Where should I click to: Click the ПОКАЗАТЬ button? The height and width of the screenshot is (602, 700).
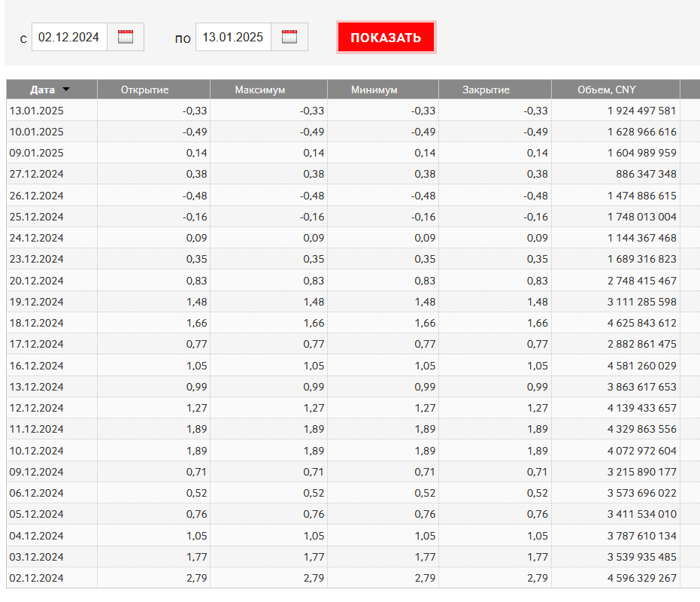pyautogui.click(x=386, y=37)
